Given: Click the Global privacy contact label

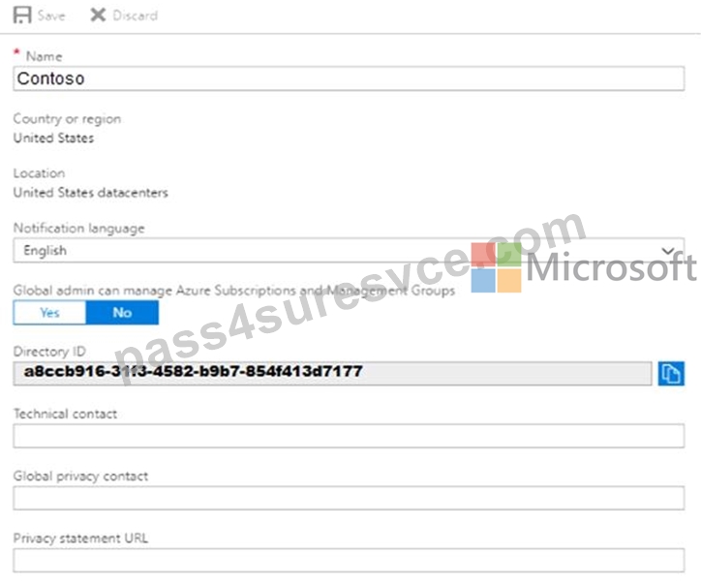Looking at the screenshot, I should point(80,476).
